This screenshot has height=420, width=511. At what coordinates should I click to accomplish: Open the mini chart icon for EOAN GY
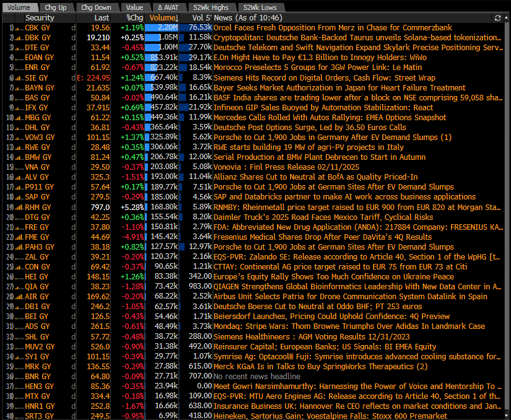click(20, 58)
